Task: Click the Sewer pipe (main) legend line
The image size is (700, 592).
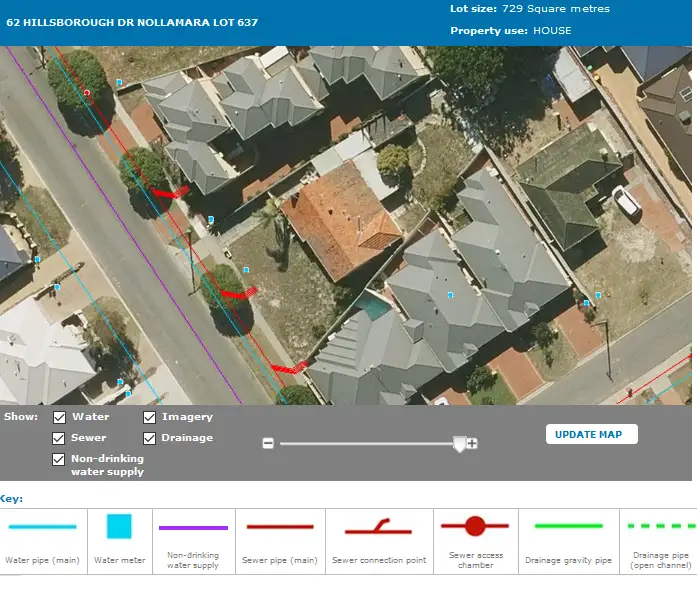Action: point(280,527)
